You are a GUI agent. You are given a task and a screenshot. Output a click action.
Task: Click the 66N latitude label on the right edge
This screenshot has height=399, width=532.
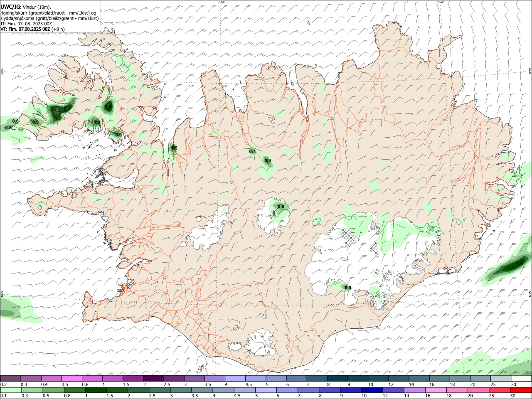pyautogui.click(x=530, y=71)
